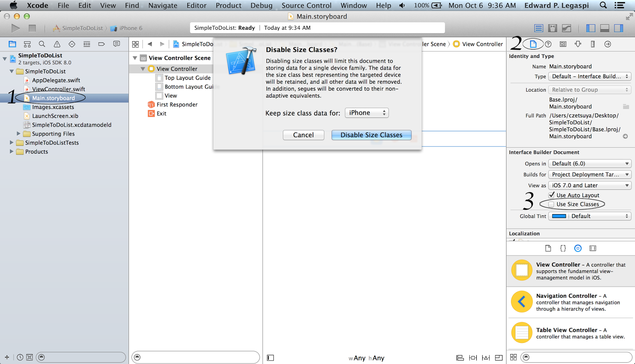Open the Debug navigator
This screenshot has width=635, height=364.
coord(87,44)
